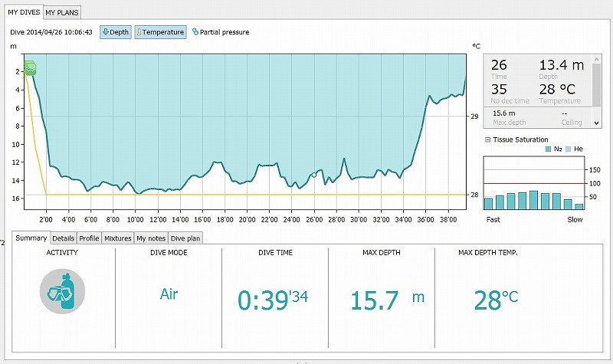Click the tallest tissue saturation bar

(533, 200)
